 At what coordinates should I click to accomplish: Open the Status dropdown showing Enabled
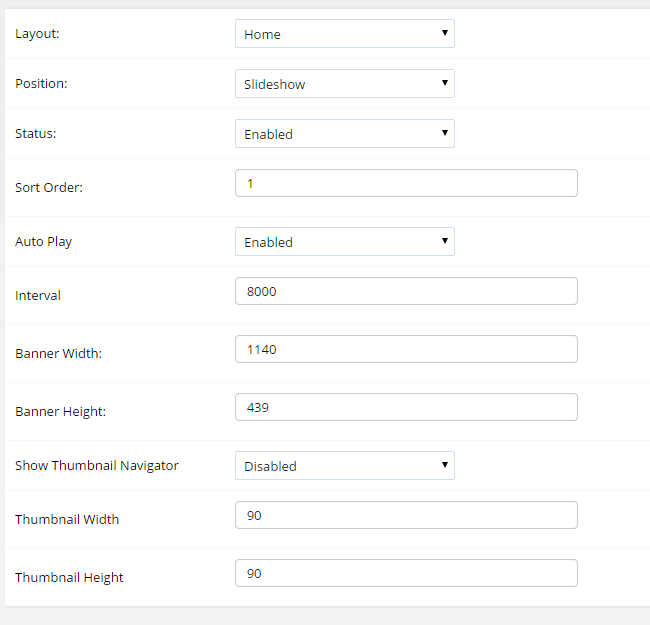[x=344, y=133]
